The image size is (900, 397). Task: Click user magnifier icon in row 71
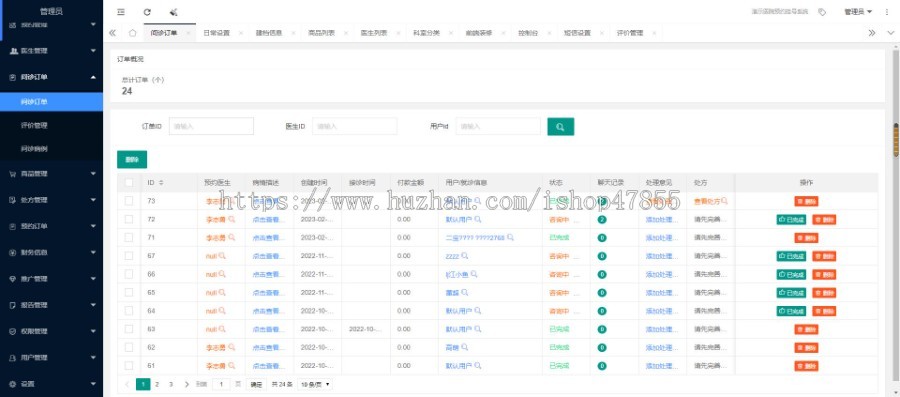[510, 237]
